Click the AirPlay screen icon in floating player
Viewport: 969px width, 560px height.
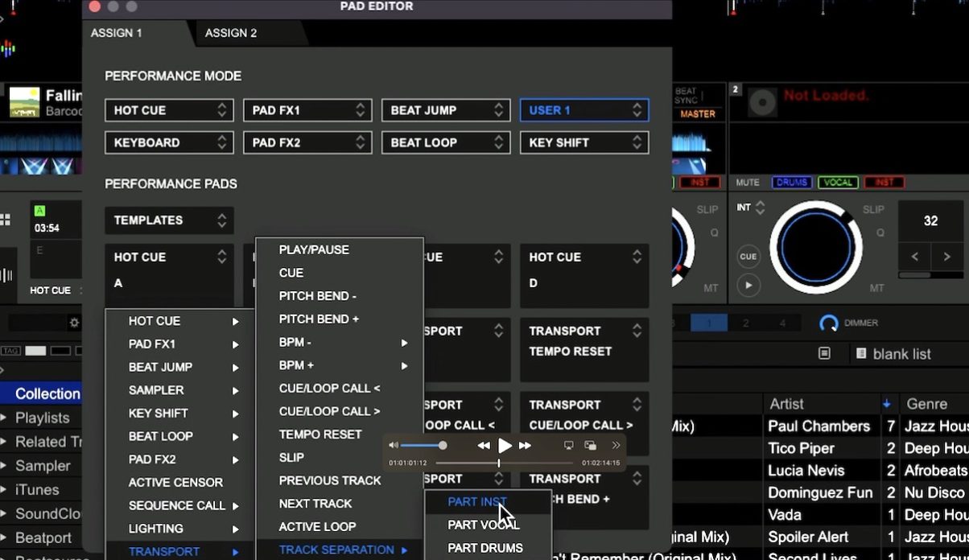(568, 444)
